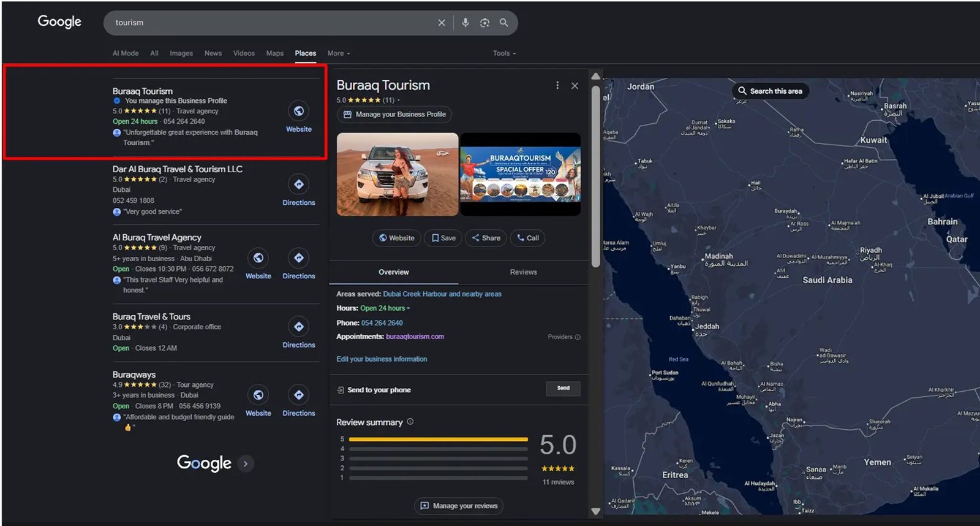980x526 pixels.
Task: Open the desert SUV photo thumbnail
Action: coord(398,174)
